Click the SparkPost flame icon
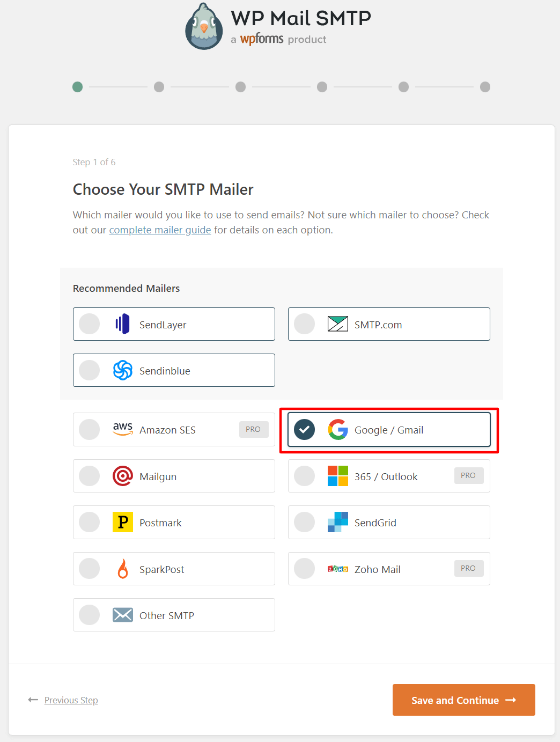 [123, 569]
